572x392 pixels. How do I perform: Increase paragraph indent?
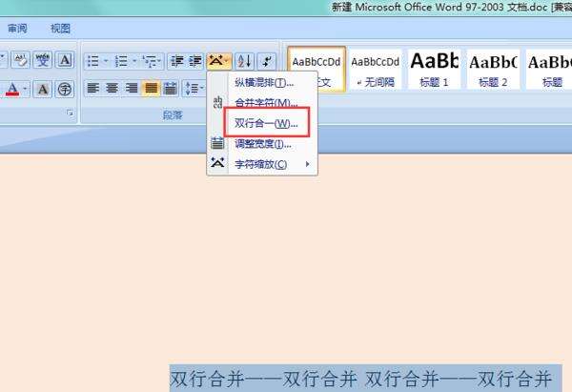(195, 61)
